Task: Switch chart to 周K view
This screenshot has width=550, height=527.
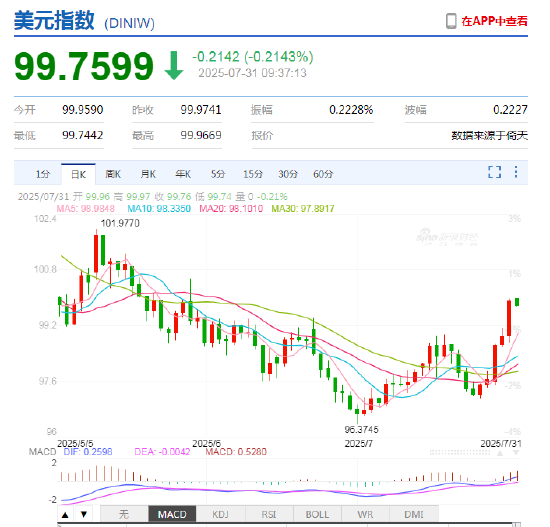Action: point(113,174)
